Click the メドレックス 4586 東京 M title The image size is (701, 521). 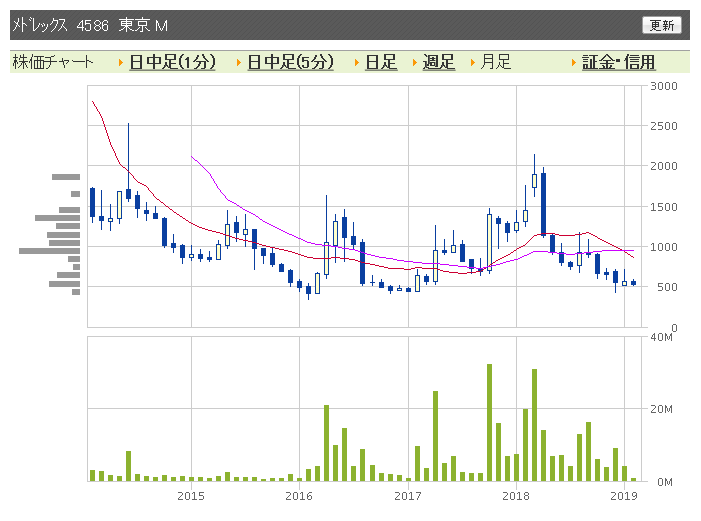(x=90, y=25)
